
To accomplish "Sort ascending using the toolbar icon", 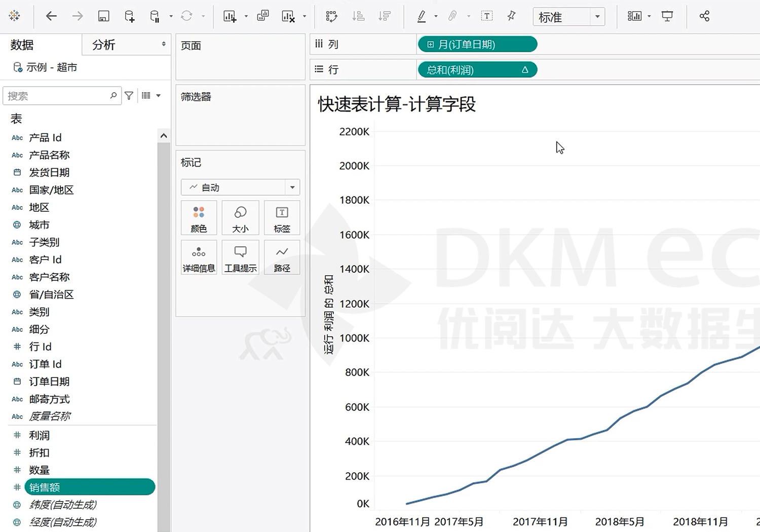I will pos(358,16).
